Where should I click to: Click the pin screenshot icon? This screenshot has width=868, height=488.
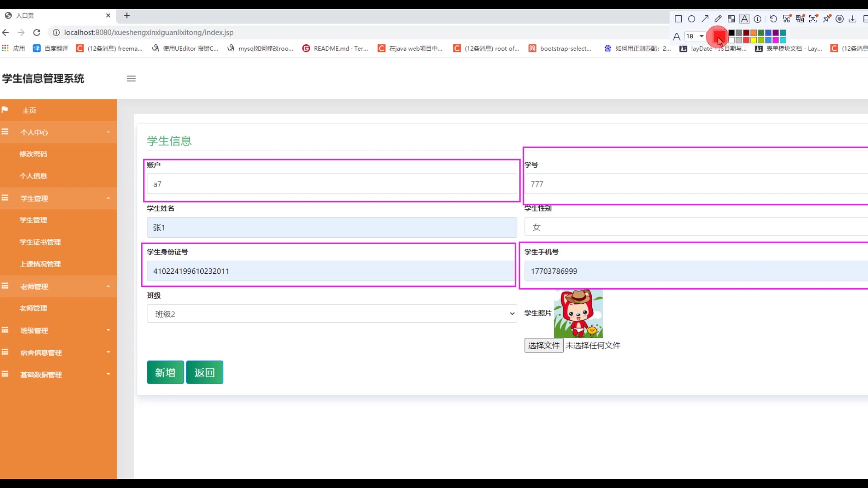(x=826, y=19)
